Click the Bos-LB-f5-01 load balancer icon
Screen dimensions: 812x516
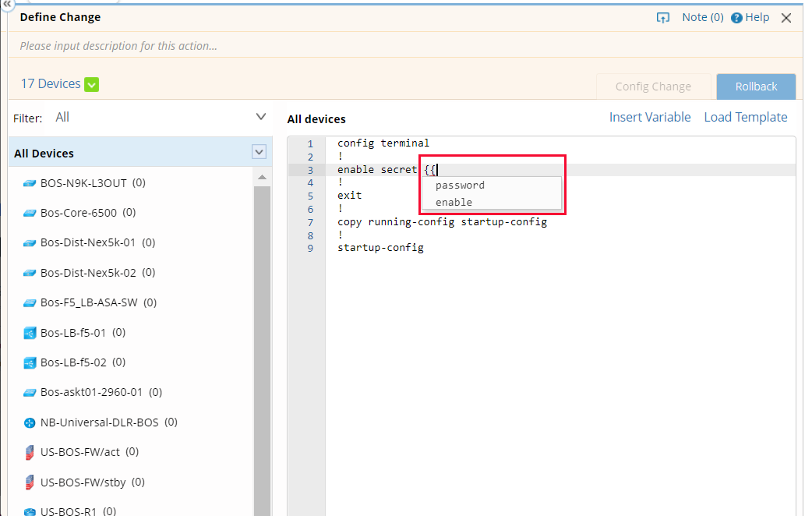[30, 333]
